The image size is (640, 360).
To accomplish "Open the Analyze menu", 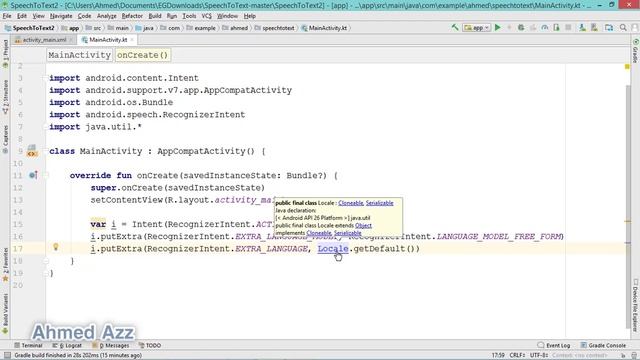I will 107,16.
